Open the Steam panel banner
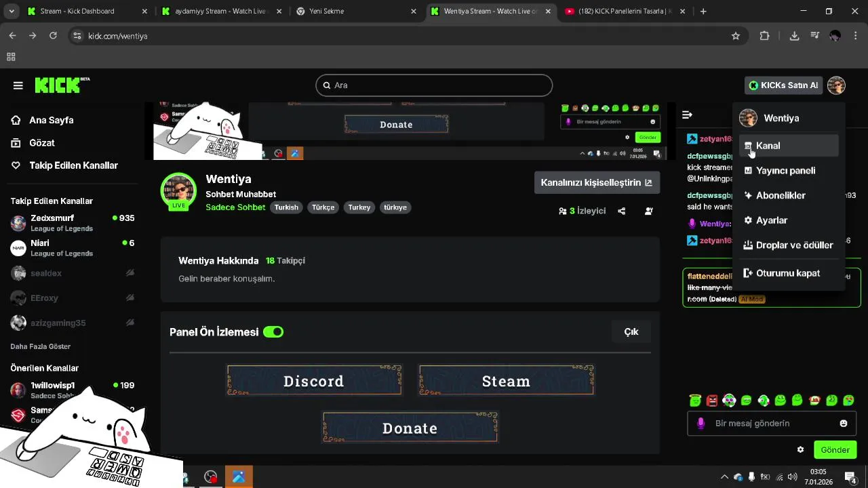 [x=506, y=381]
